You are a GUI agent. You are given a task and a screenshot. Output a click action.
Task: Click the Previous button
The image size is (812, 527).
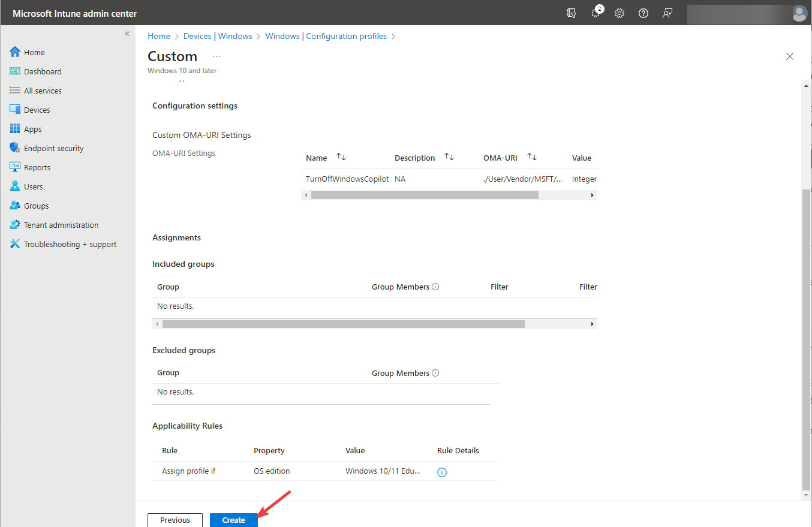(175, 520)
